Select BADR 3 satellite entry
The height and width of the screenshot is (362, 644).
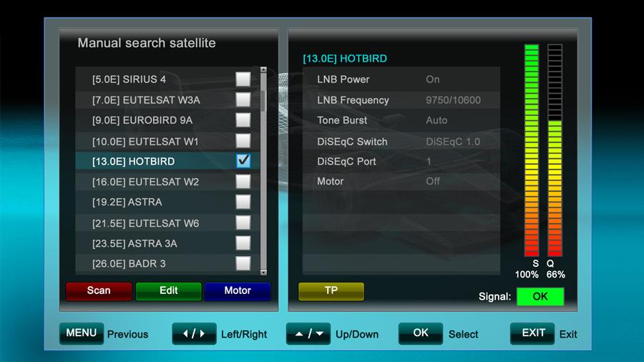click(x=129, y=263)
